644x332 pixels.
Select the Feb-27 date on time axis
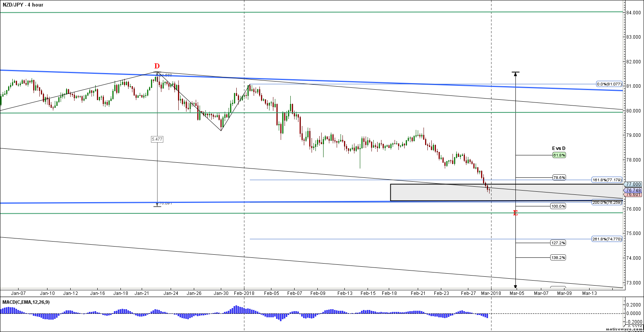click(468, 293)
